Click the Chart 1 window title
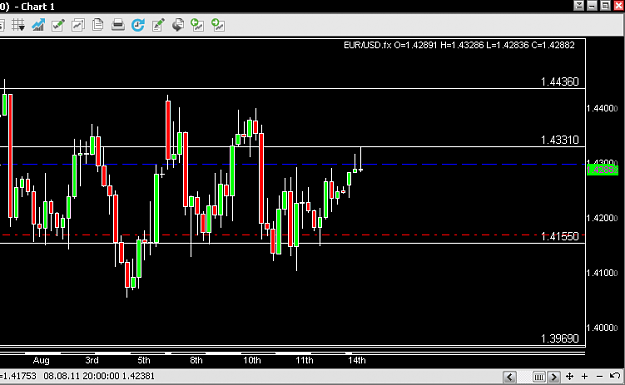This screenshot has width=625, height=385. (x=38, y=6)
